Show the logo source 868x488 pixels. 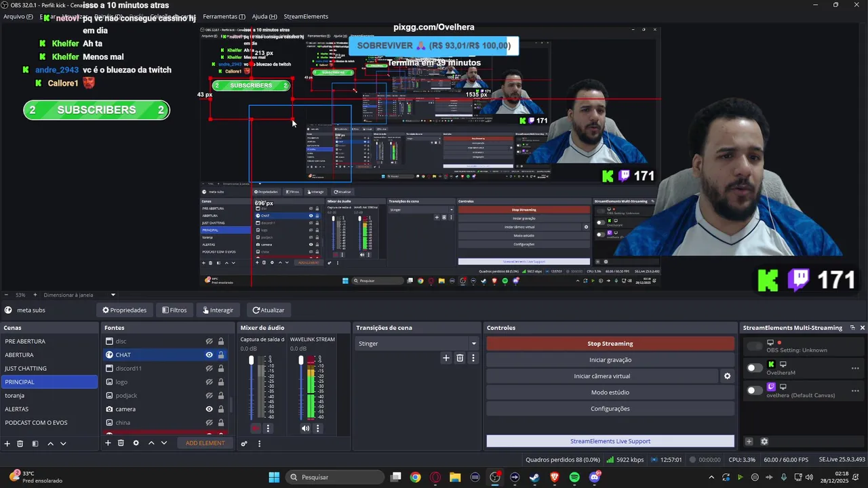click(x=210, y=382)
